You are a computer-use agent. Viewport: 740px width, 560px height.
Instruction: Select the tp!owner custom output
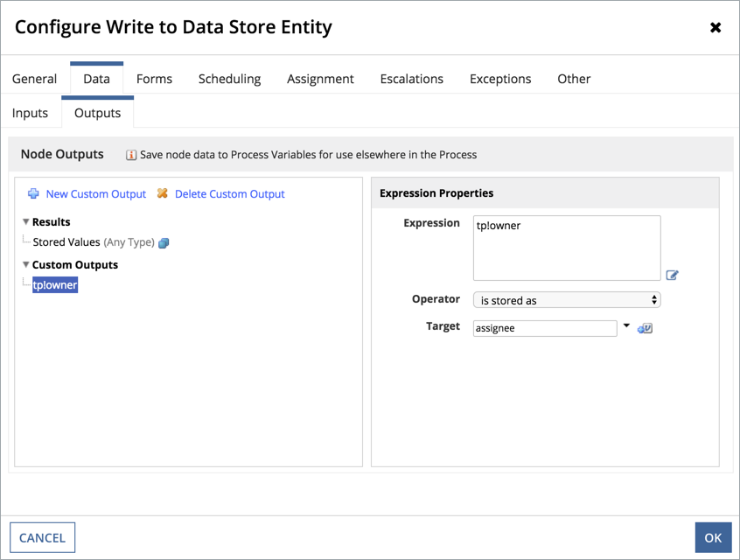click(x=55, y=285)
